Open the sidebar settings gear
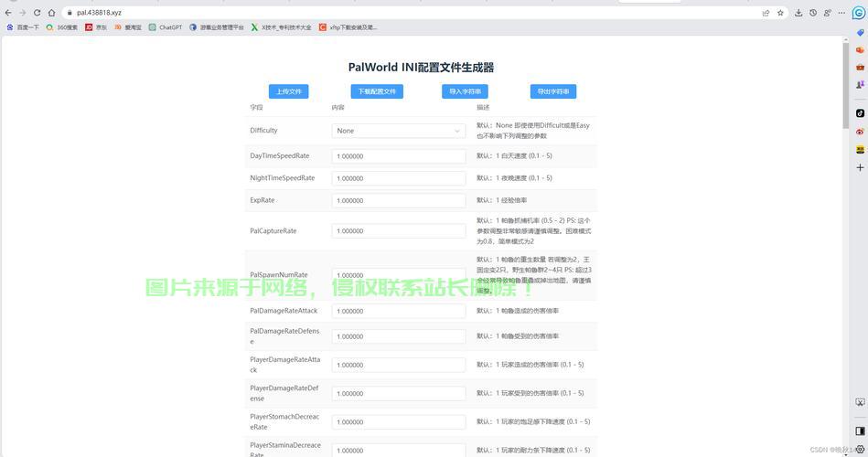The image size is (868, 457). click(860, 450)
